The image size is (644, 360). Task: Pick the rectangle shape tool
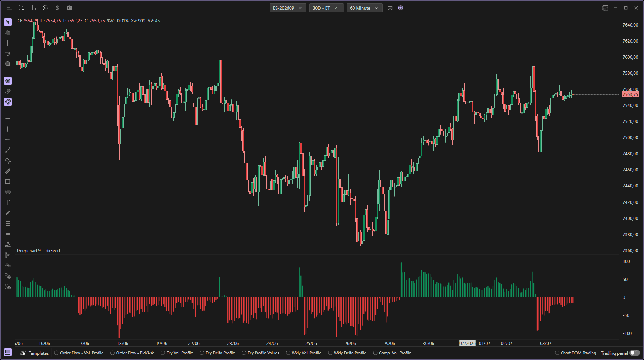coord(8,181)
